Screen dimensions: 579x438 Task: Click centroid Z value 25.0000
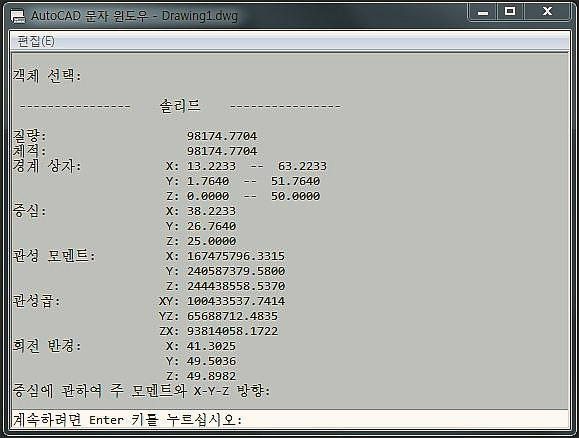click(x=211, y=241)
